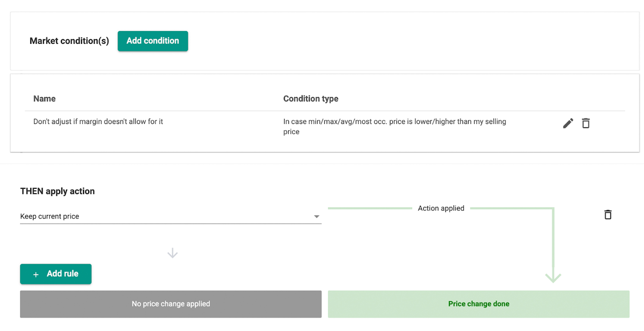Click the Action applied label
644x331 pixels.
pyautogui.click(x=441, y=208)
